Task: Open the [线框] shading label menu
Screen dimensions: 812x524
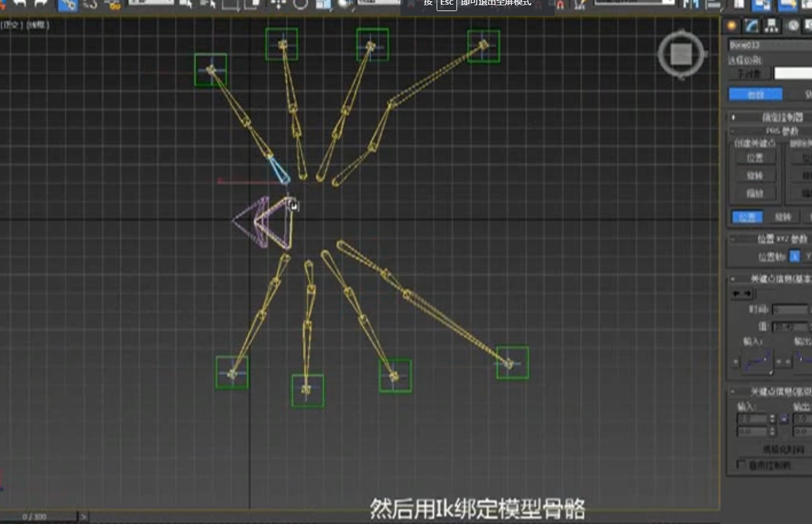Action: [x=38, y=25]
